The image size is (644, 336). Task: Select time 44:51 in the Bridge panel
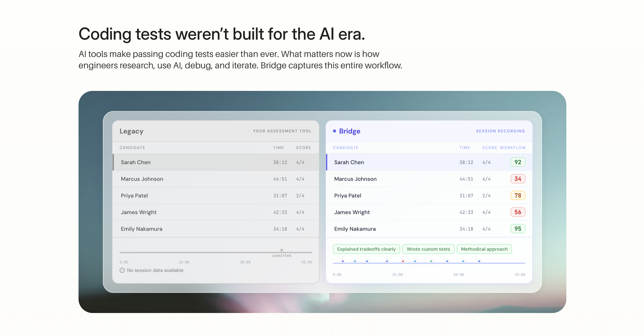466,179
